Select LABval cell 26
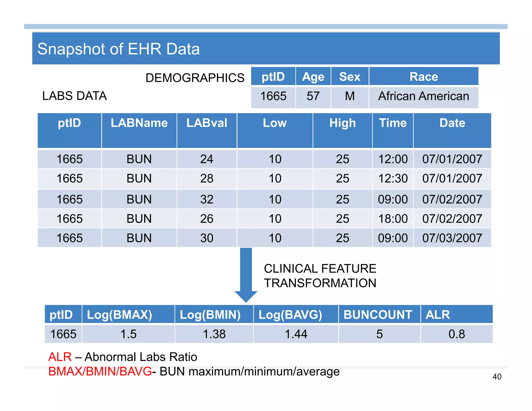Screen dimensions: 532x411 click(x=207, y=218)
